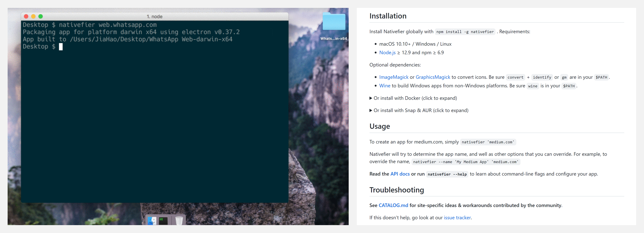Click the 'App built to /Users/JiaHao' terminal line
Viewport: 644px width, 233px height.
click(x=127, y=39)
